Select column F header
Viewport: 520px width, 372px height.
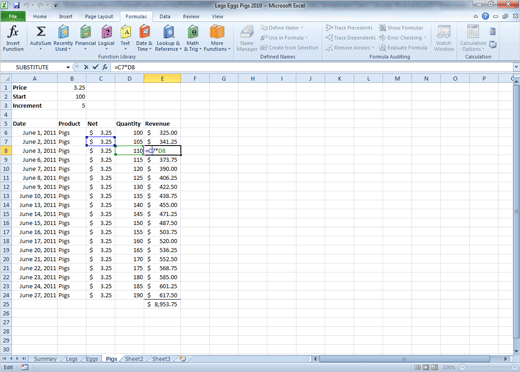(x=195, y=79)
